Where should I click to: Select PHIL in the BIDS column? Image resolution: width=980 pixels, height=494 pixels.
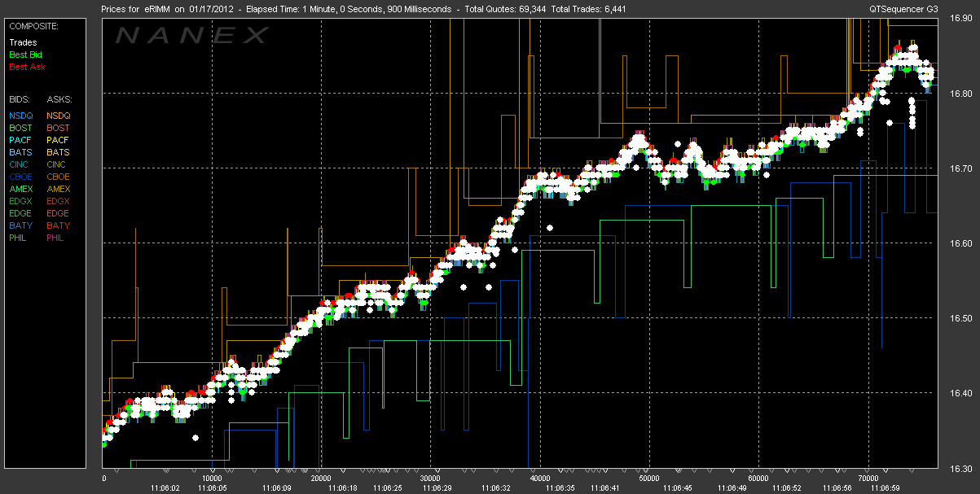point(20,238)
